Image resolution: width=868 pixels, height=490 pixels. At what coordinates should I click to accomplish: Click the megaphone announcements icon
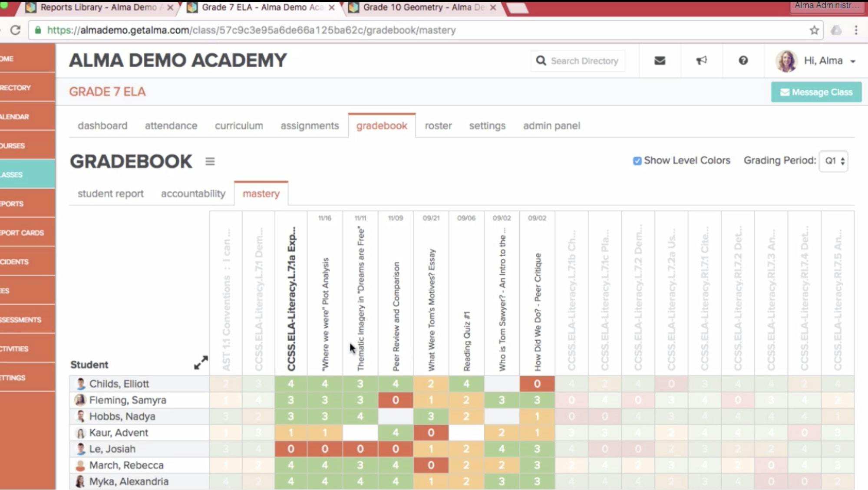701,61
